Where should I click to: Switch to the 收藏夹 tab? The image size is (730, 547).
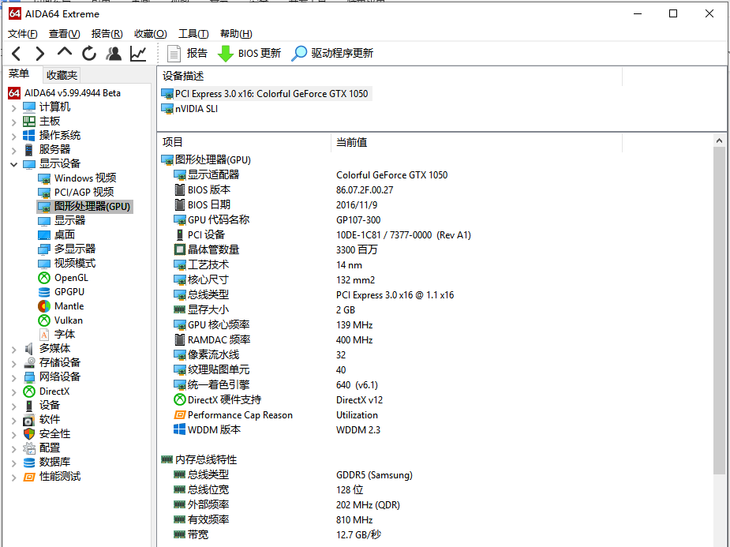61,75
